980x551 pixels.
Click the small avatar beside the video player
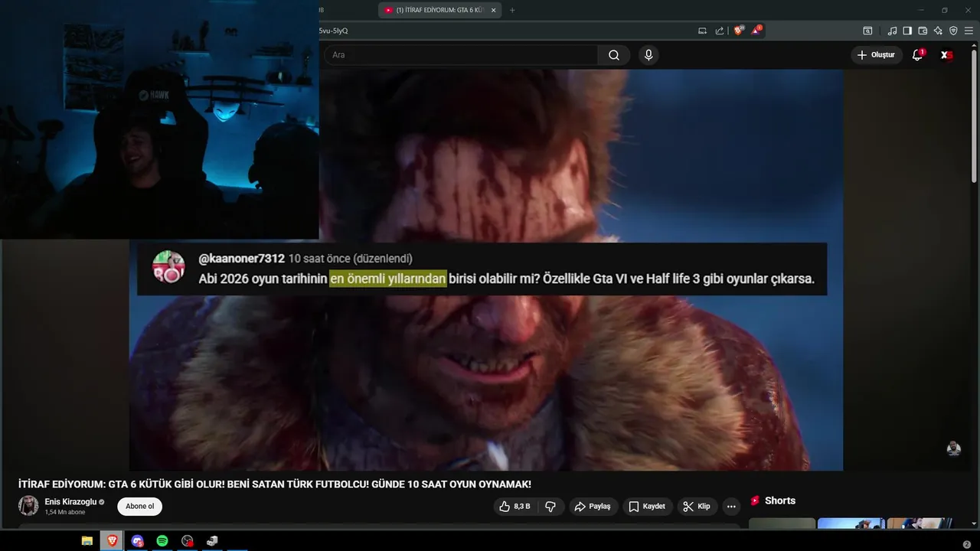click(x=953, y=448)
